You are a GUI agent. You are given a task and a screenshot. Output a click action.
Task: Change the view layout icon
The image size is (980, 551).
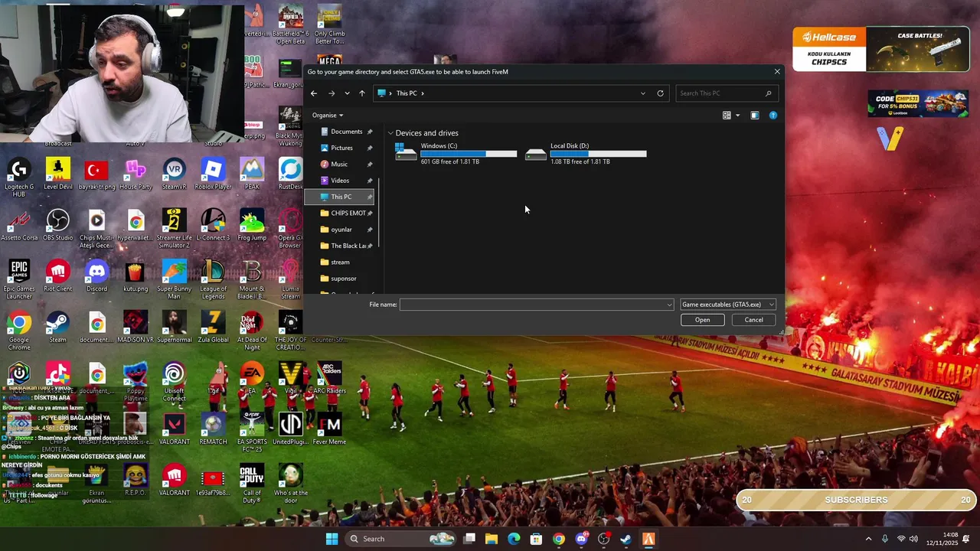coord(727,116)
